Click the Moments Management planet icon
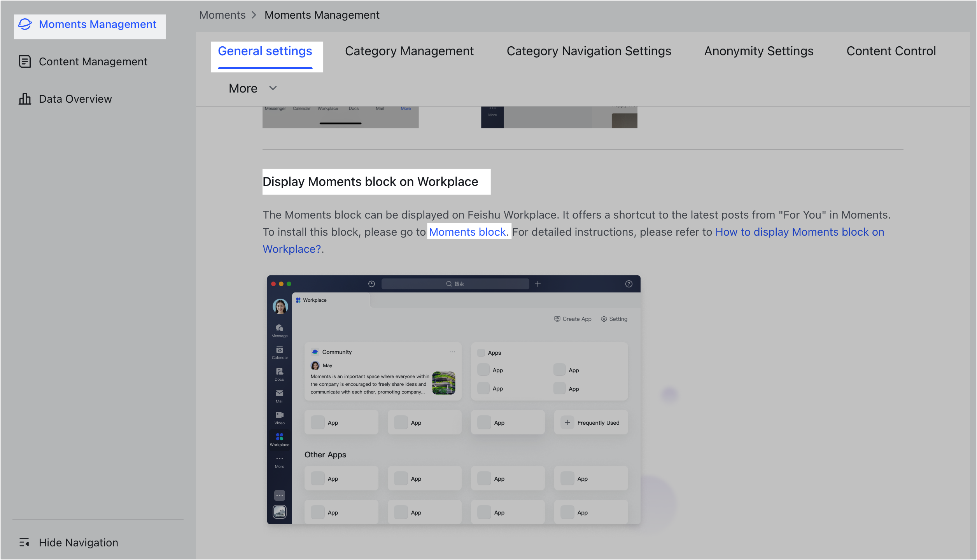Image resolution: width=977 pixels, height=560 pixels. pos(25,24)
